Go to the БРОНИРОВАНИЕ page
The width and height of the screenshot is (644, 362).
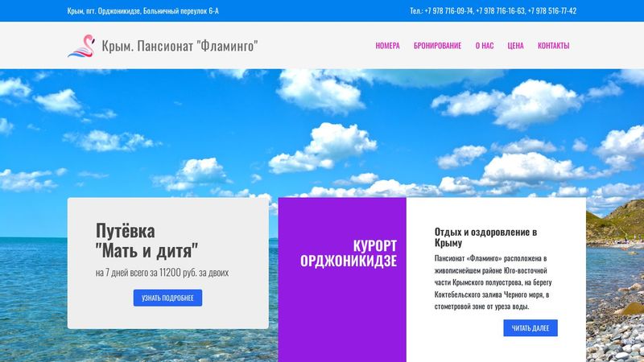437,46
